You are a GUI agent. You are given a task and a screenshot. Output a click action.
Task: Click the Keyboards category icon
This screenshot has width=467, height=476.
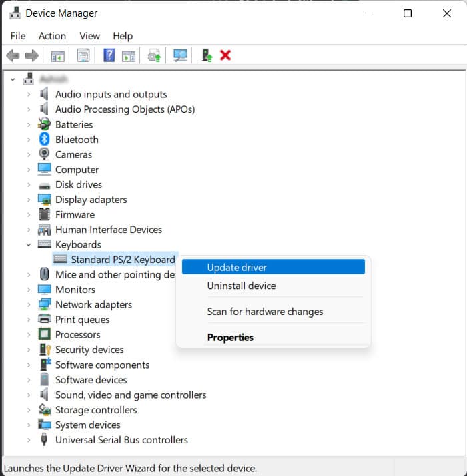45,244
